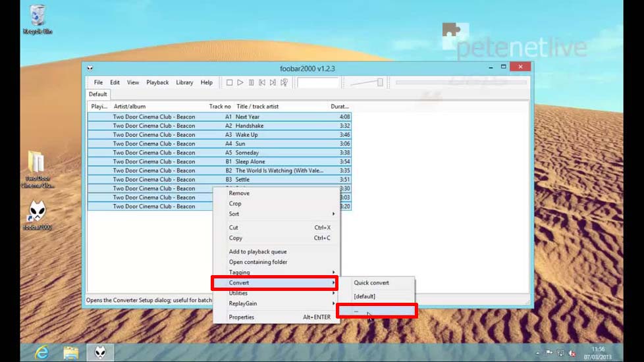Click the taskbar clock
Image resolution: width=644 pixels, height=362 pixels.
(598, 353)
